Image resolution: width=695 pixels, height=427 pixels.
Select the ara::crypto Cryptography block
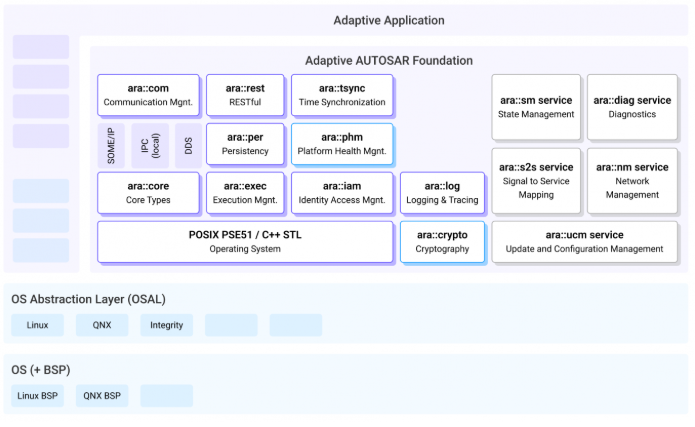[x=442, y=242]
